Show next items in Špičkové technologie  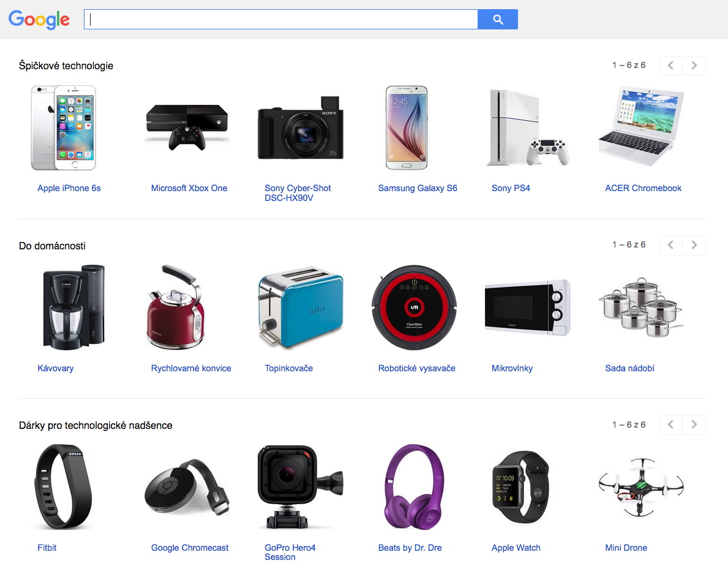(694, 66)
